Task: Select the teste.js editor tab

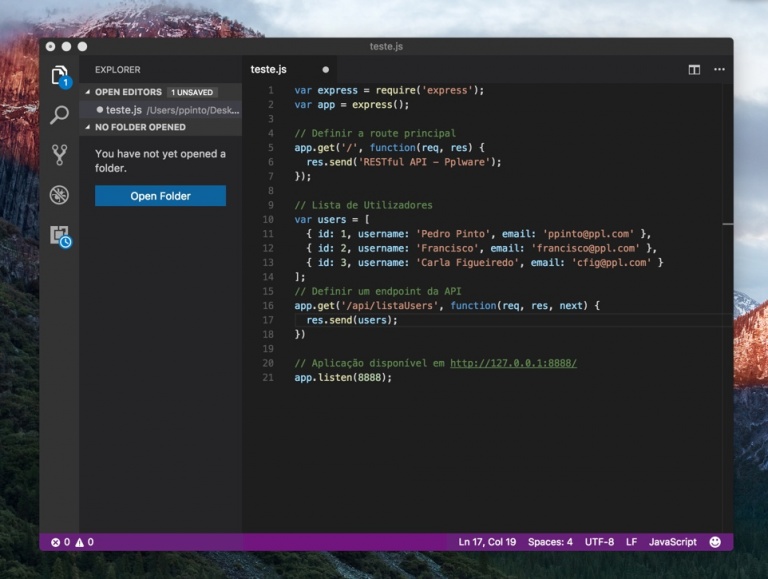Action: (x=269, y=70)
